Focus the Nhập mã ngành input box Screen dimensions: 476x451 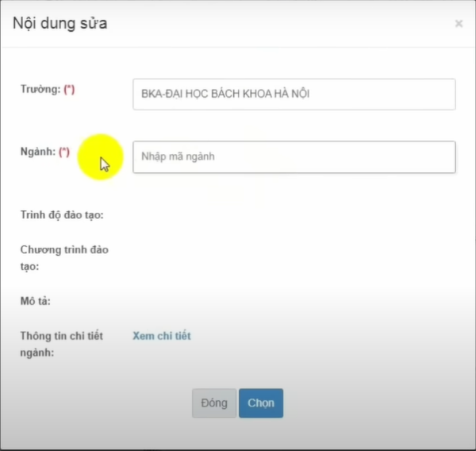(x=294, y=157)
